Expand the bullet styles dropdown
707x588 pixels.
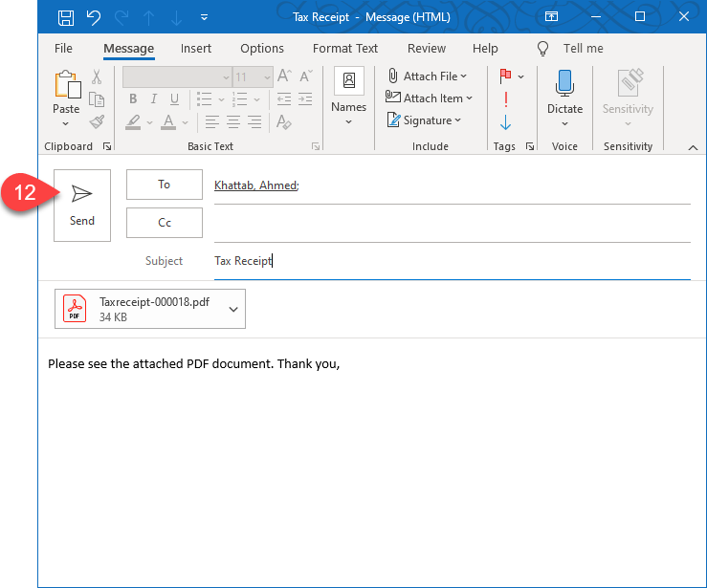(221, 99)
